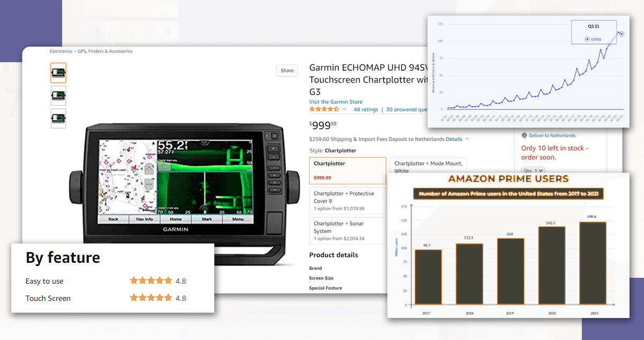
Task: Open the Electronics breadcrumb
Action: click(61, 51)
